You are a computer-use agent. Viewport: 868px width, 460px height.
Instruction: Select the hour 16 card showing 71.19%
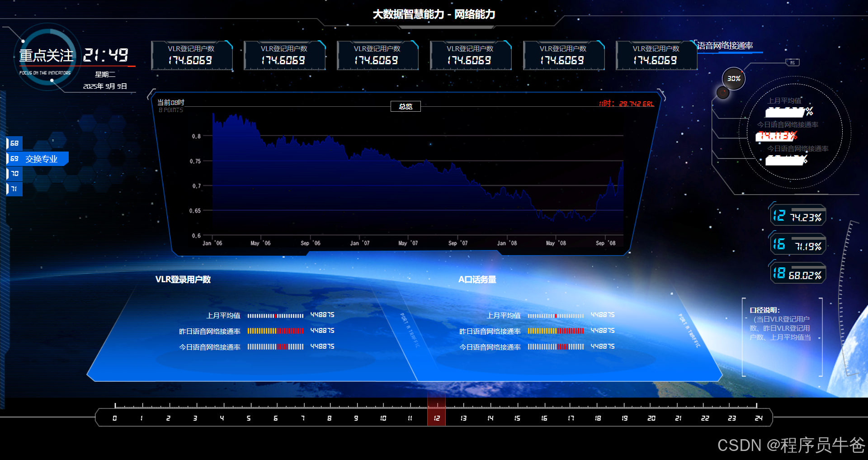(798, 244)
